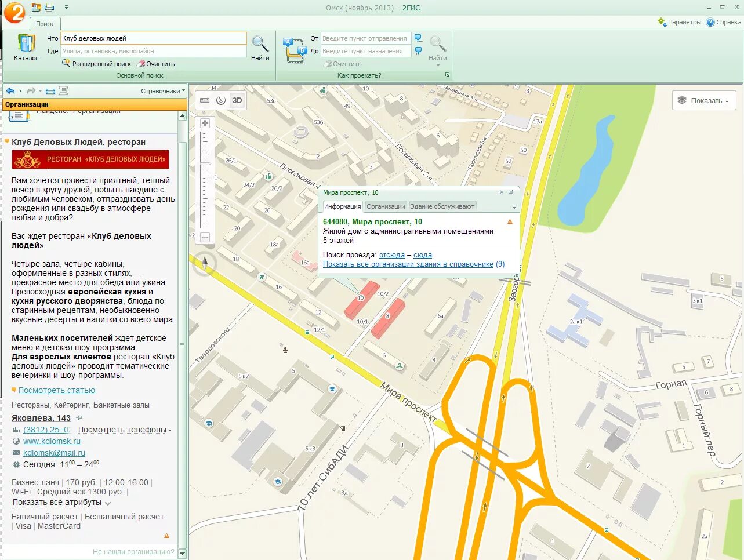Open the Справочники dropdown
This screenshot has width=744, height=560.
pos(163,91)
